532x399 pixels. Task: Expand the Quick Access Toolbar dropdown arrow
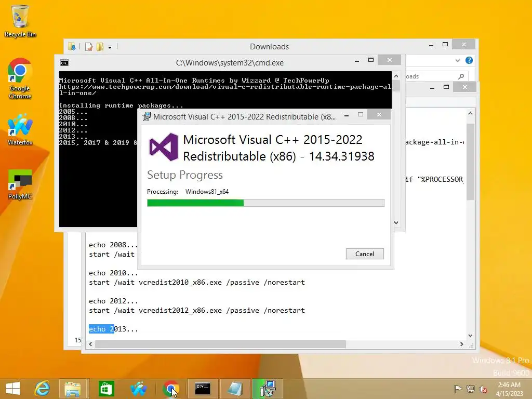[x=110, y=47]
